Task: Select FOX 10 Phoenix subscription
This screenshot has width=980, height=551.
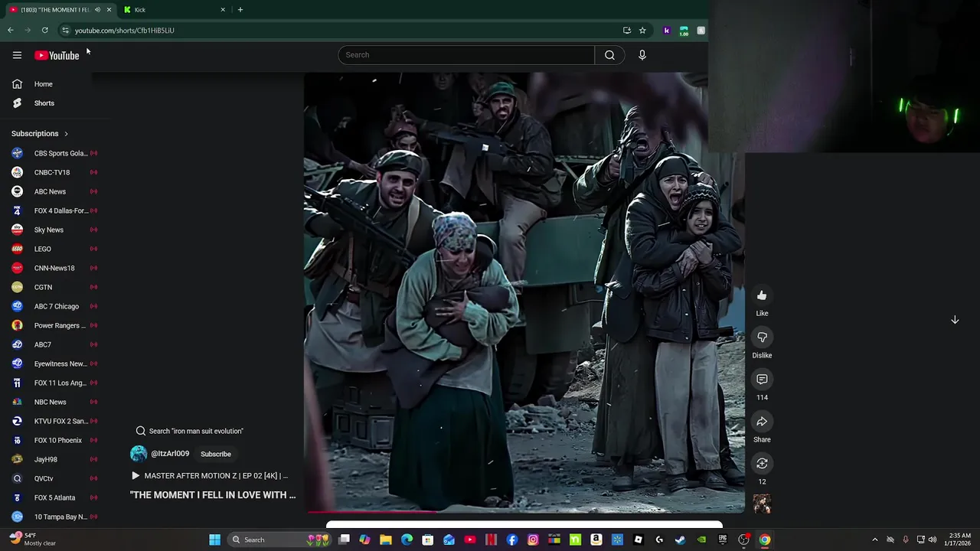Action: 54,440
